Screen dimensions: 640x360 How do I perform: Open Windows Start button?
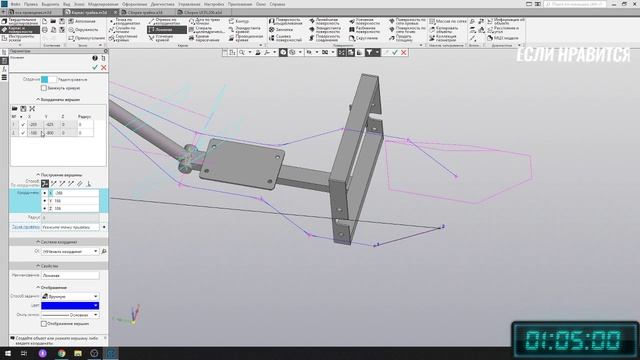coord(7,353)
